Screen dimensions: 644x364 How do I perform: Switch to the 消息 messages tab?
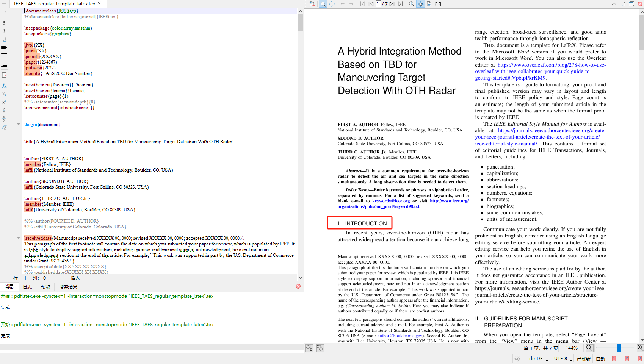tap(9, 287)
